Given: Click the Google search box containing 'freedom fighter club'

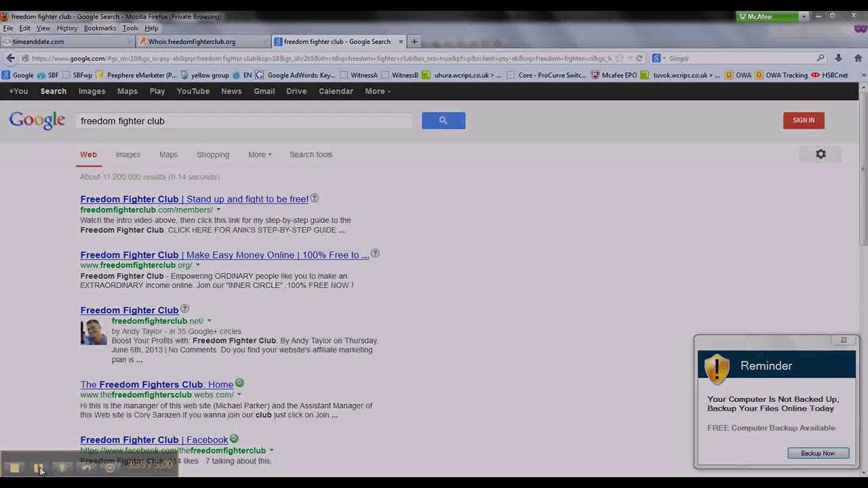Looking at the screenshot, I should [244, 121].
